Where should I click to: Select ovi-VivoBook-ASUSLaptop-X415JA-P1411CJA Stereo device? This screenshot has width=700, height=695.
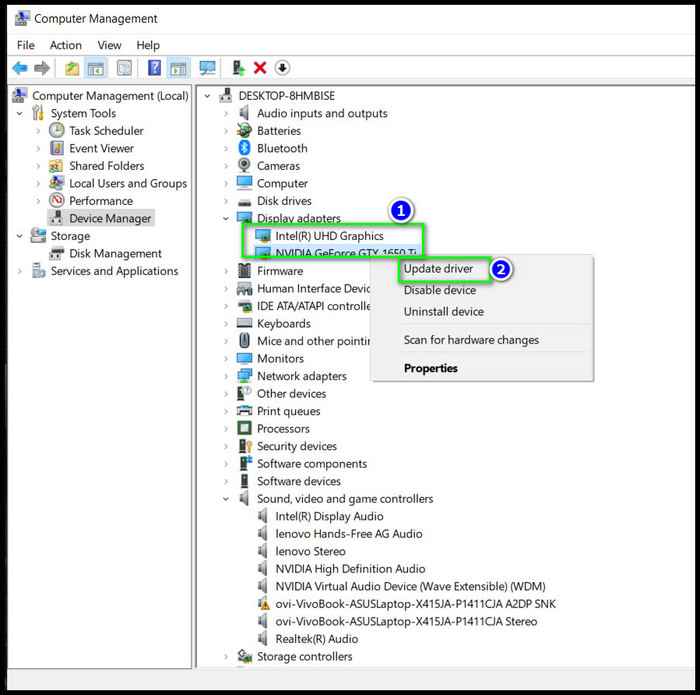[406, 621]
